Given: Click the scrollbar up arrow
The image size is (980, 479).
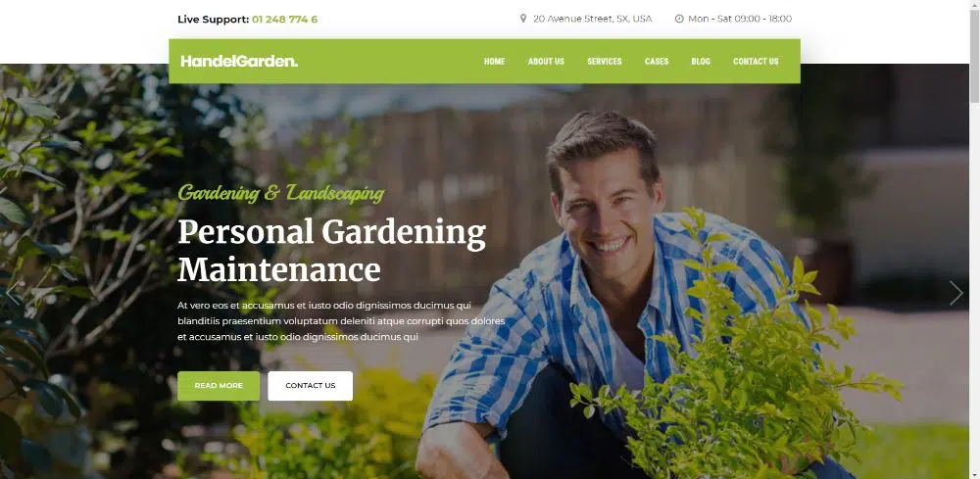Looking at the screenshot, I should coord(974,4).
